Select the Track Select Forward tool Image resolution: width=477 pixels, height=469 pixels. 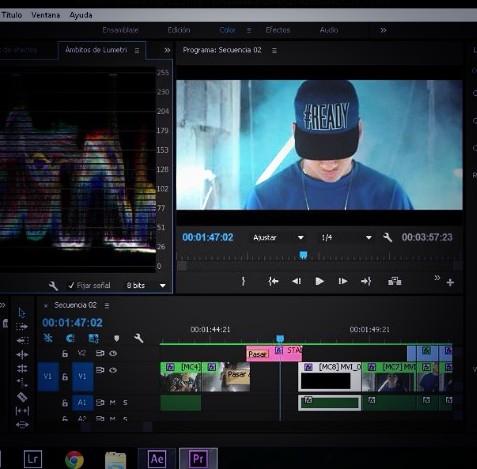pos(22,326)
